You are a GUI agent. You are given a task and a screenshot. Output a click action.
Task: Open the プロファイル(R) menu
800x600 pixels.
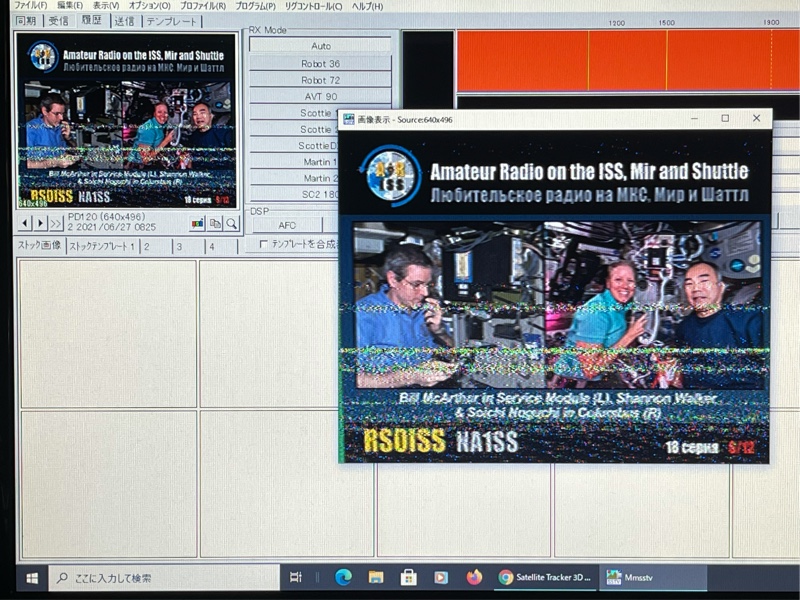[203, 6]
